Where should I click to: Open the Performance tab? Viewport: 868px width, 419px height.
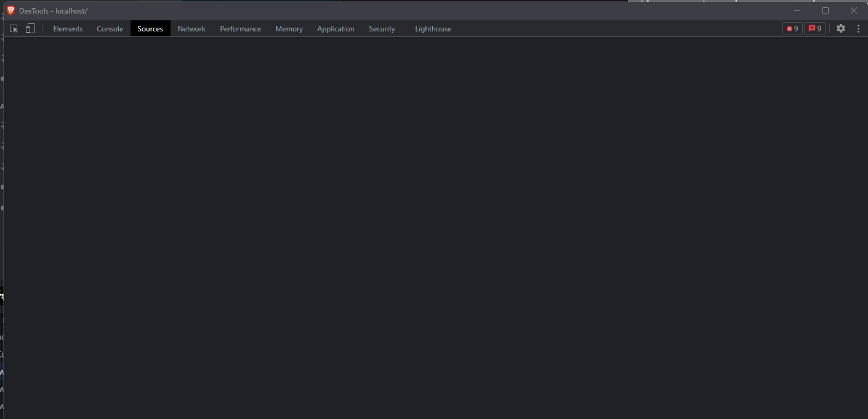(240, 28)
